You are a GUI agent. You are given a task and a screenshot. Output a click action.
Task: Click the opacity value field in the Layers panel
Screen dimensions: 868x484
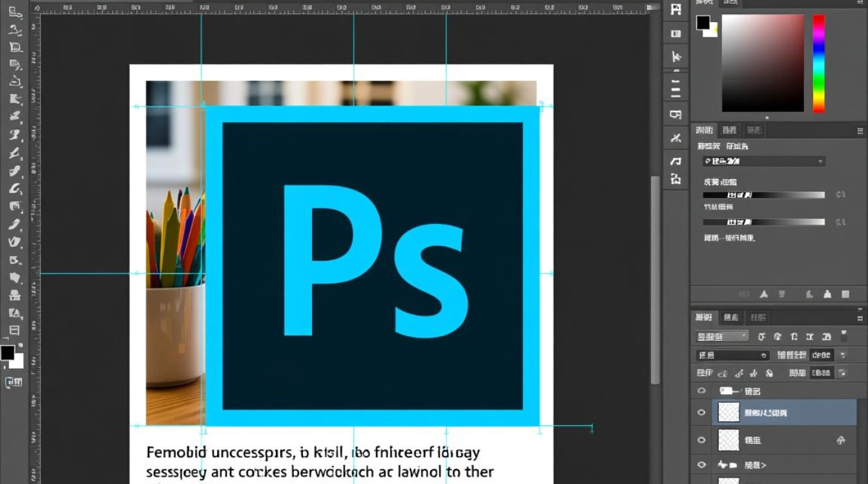(821, 355)
